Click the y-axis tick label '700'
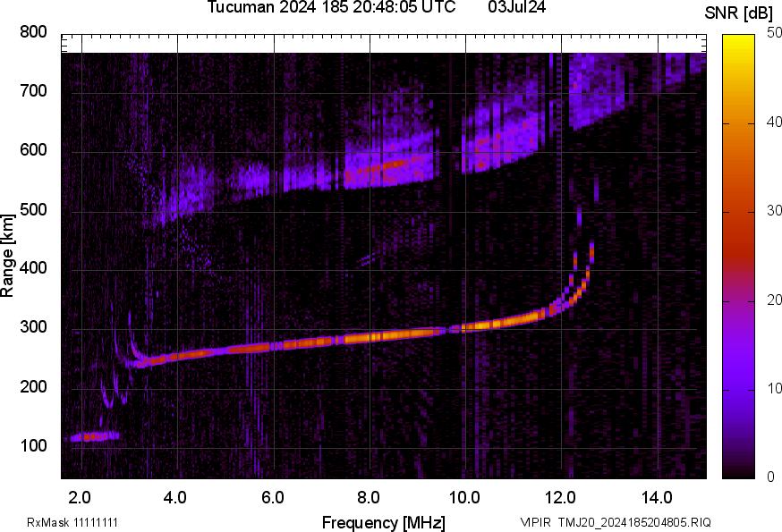Image resolution: width=782 pixels, height=532 pixels. tap(33, 91)
